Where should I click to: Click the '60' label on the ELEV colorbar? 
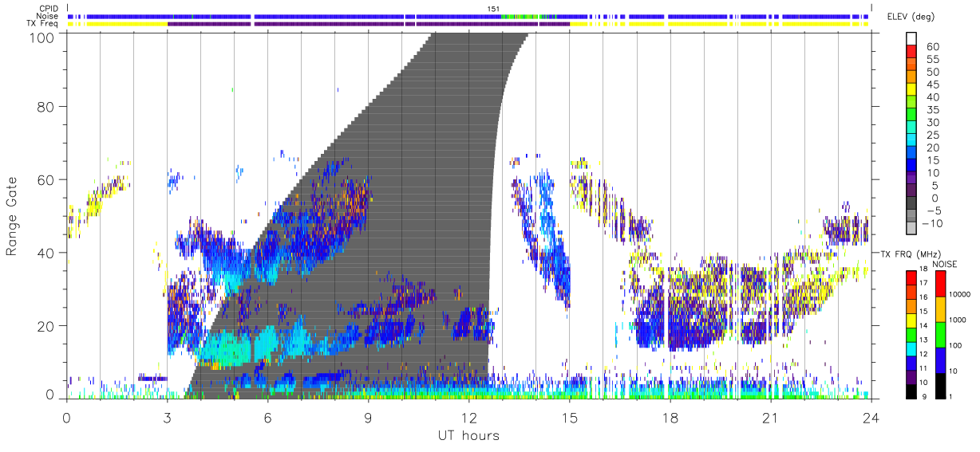click(x=933, y=47)
